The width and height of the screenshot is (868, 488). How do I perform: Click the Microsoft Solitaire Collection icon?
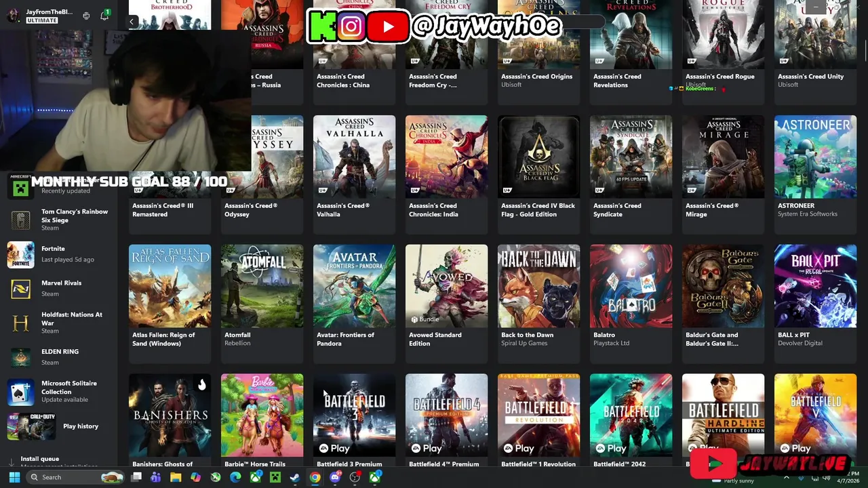(x=20, y=392)
